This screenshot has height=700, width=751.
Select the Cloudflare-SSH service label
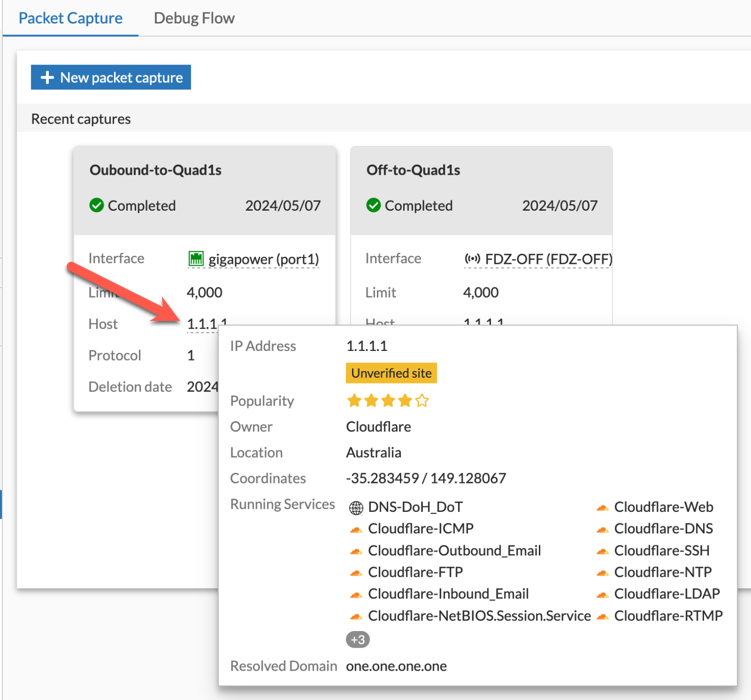(x=662, y=550)
